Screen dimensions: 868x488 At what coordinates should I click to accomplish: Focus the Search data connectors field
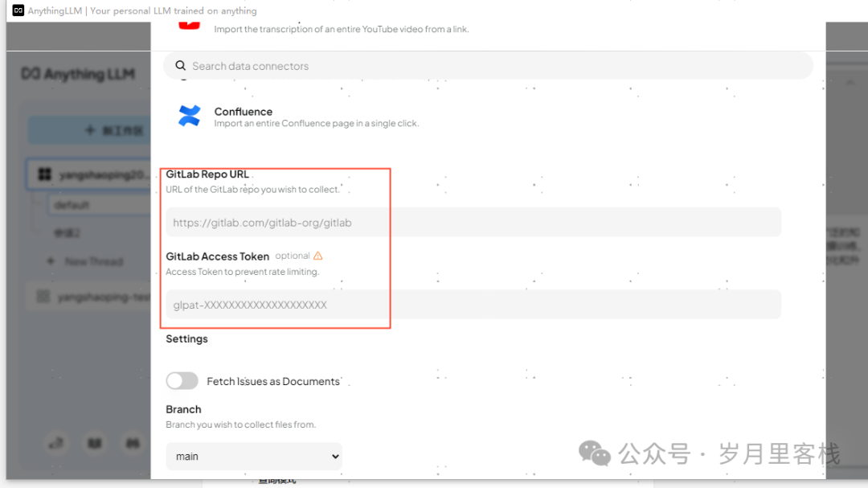(x=488, y=66)
